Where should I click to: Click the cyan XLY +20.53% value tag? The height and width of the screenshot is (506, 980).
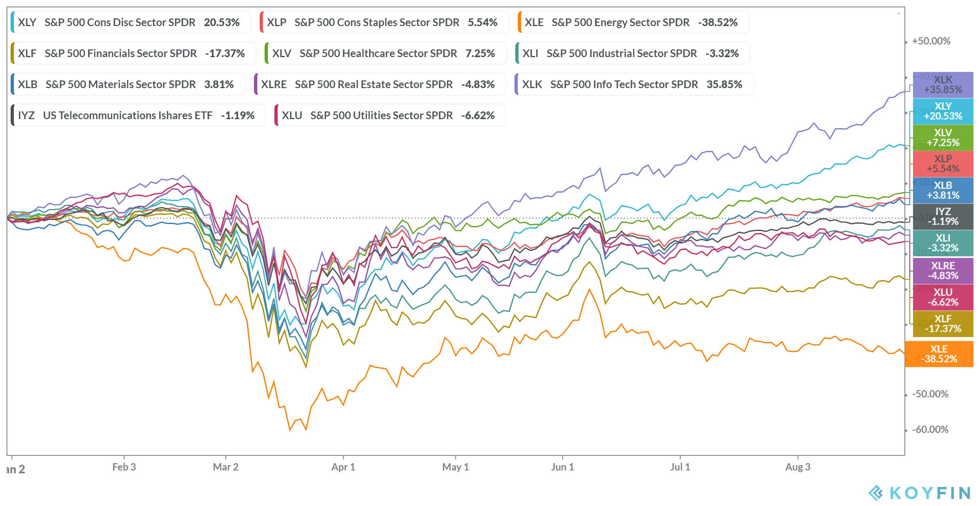pyautogui.click(x=943, y=111)
